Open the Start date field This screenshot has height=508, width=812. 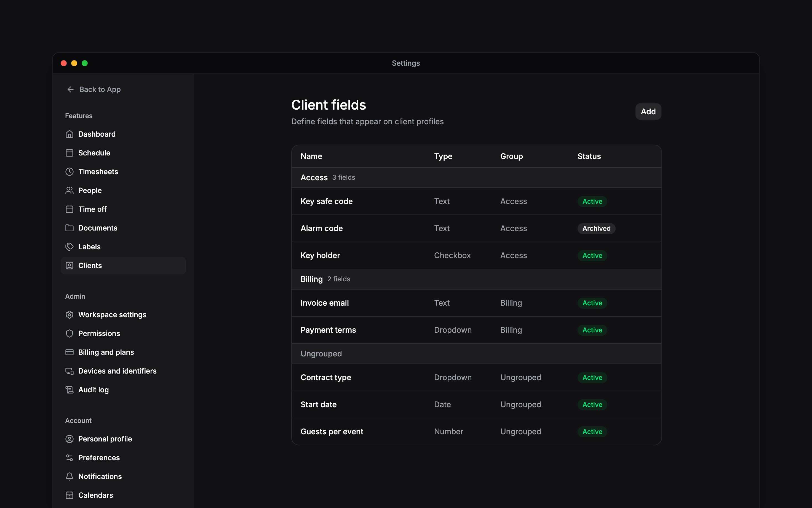click(476, 404)
